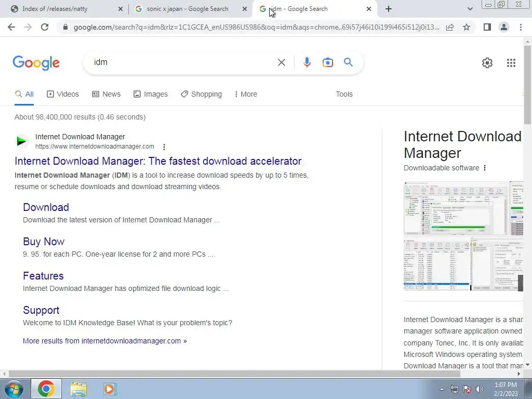Click the blue magnifier search button

348,62
